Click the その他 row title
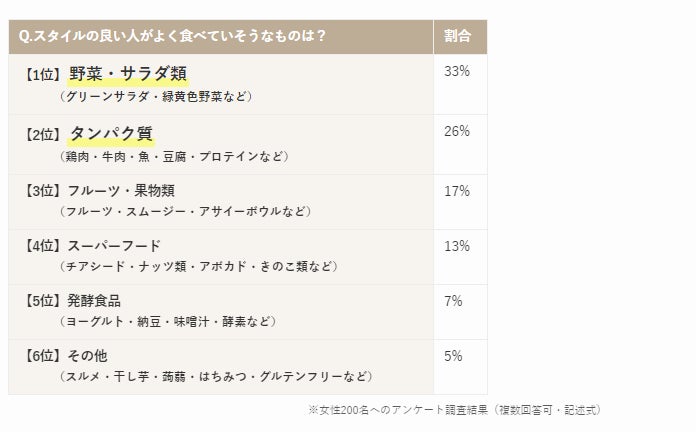Screen dimensions: 696x432 [x=87, y=356]
